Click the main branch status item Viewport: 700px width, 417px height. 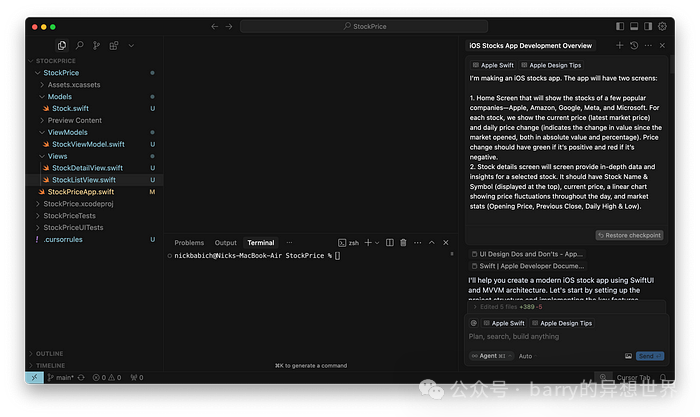tap(61, 378)
